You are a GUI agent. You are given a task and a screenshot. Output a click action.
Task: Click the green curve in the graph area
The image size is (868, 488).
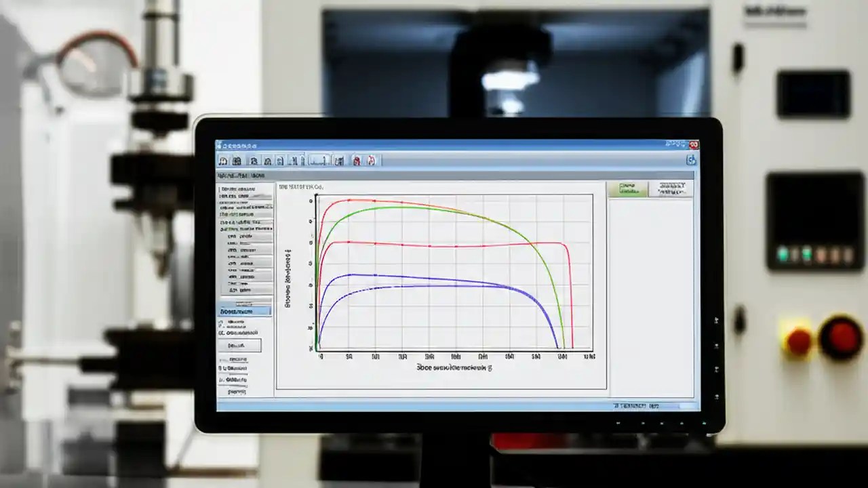(407, 207)
